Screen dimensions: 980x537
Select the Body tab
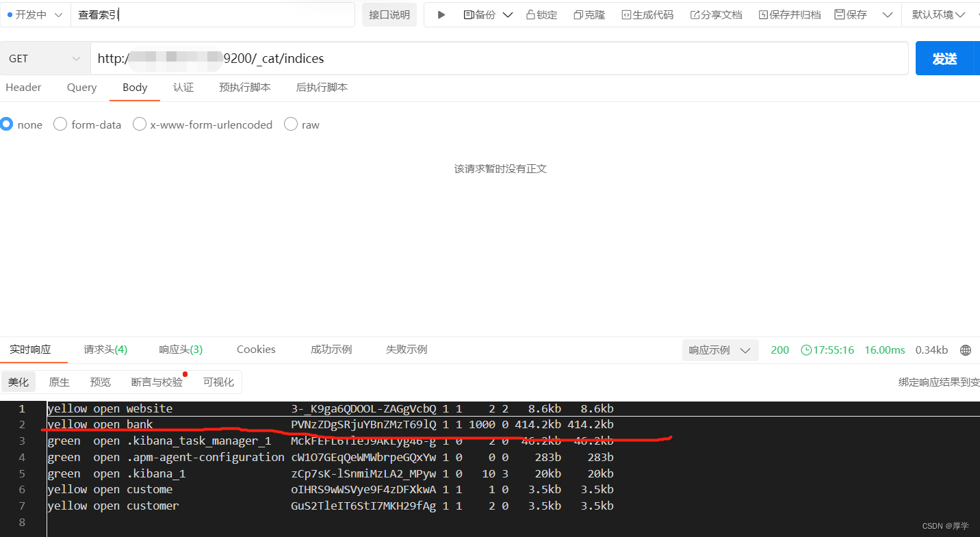pyautogui.click(x=135, y=88)
